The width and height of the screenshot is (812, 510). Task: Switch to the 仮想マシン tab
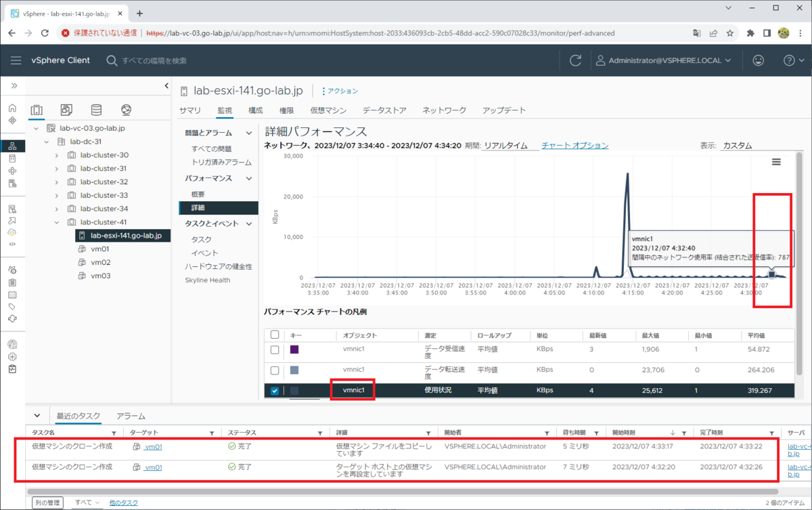click(328, 110)
